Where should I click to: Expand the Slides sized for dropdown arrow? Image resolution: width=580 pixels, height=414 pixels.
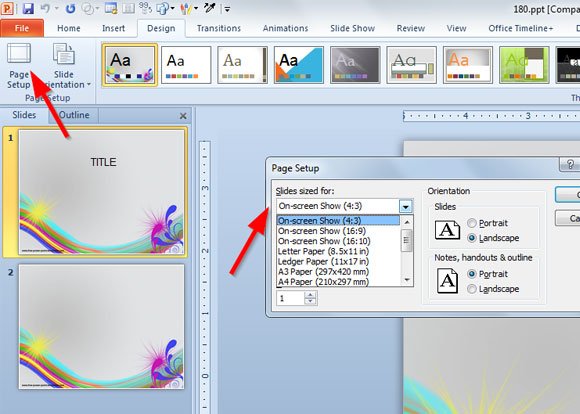[x=406, y=206]
